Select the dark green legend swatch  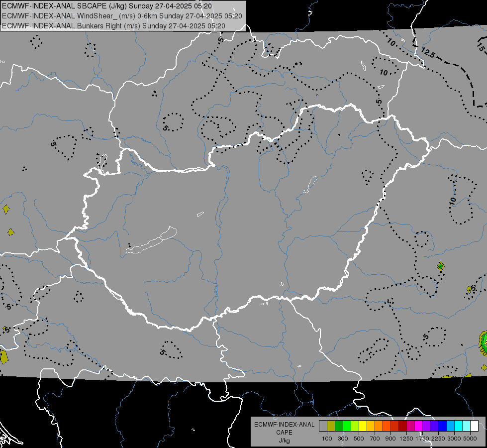click(x=339, y=426)
